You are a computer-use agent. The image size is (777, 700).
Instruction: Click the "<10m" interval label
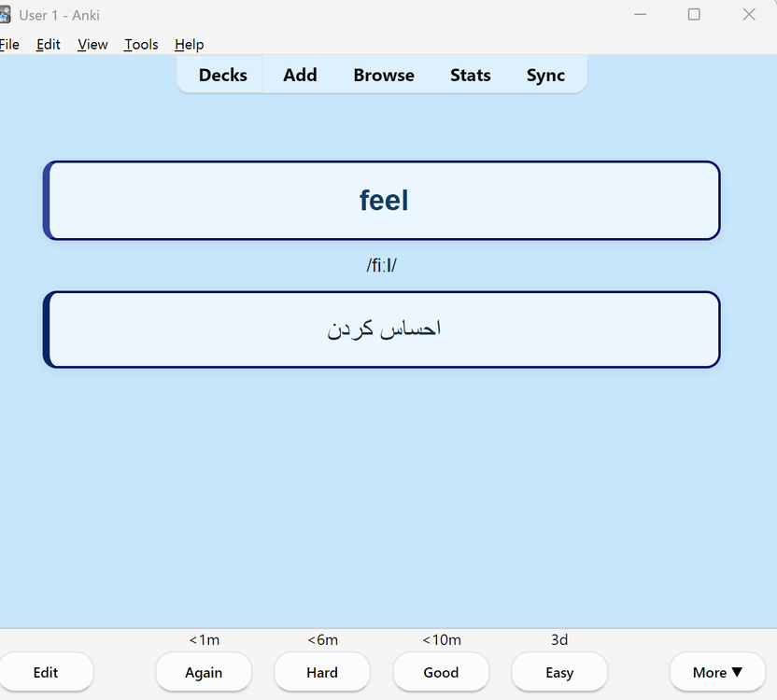click(442, 640)
